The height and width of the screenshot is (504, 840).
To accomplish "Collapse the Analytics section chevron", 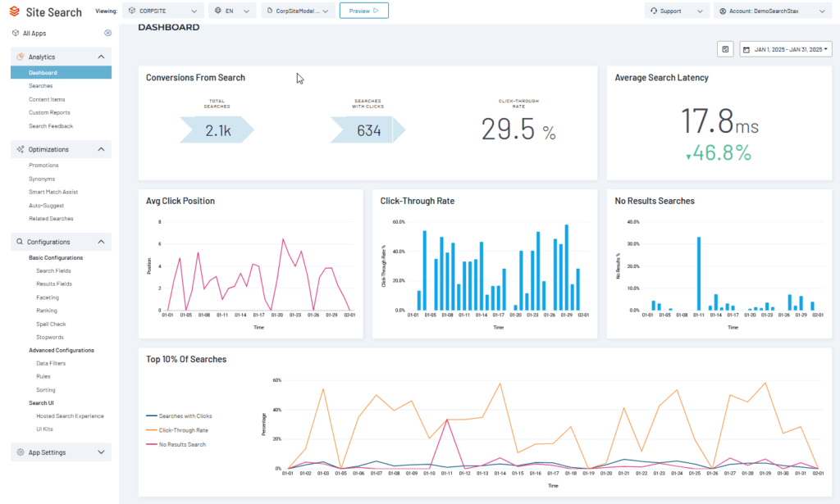I will [x=101, y=57].
